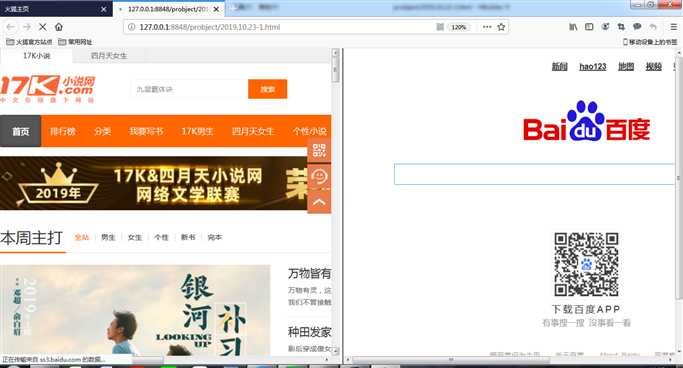Click the site info icon in address bar
Viewport: 683px width, 368px height.
point(131,27)
